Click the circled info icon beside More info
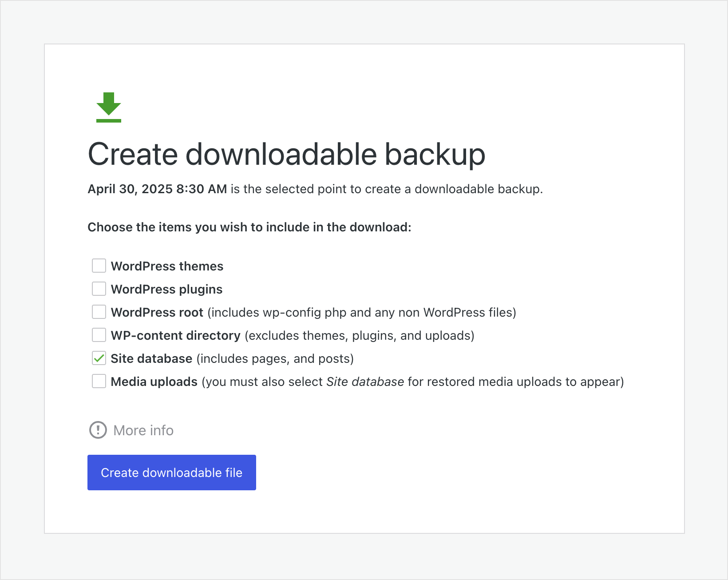728x580 pixels. pos(98,430)
